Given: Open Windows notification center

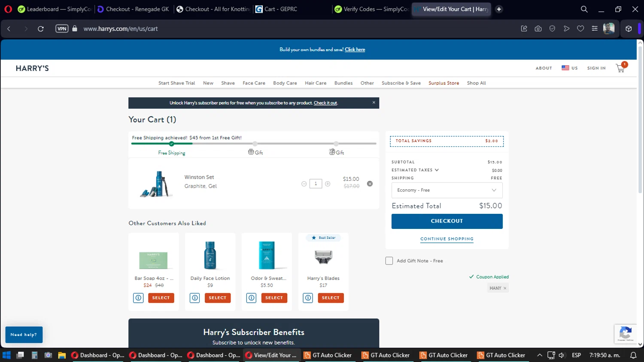Looking at the screenshot, I should (x=633, y=355).
